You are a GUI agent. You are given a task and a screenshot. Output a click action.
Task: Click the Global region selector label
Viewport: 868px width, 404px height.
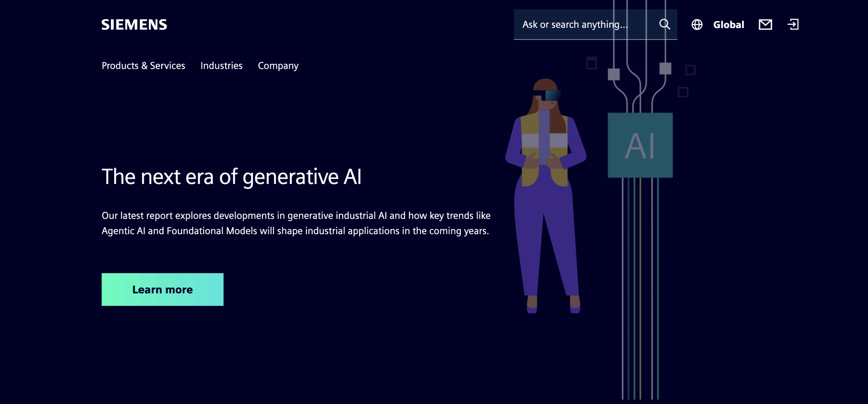pos(728,25)
